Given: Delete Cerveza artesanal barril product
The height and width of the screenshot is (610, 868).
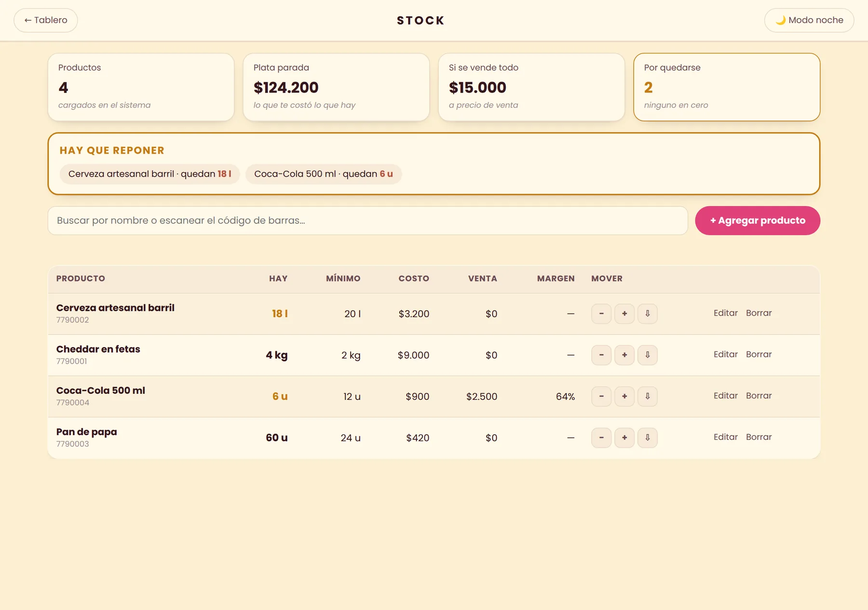Looking at the screenshot, I should click(759, 313).
